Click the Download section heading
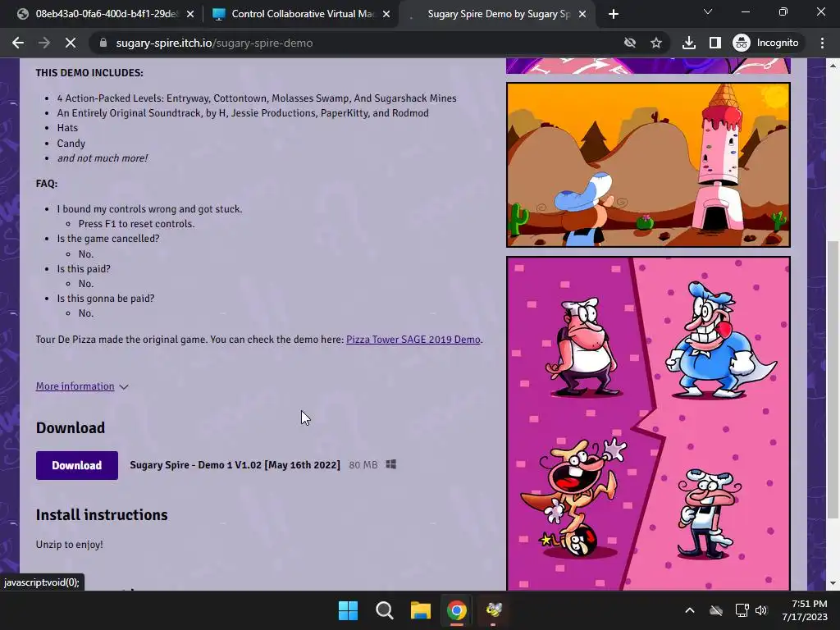This screenshot has width=840, height=630. point(71,428)
